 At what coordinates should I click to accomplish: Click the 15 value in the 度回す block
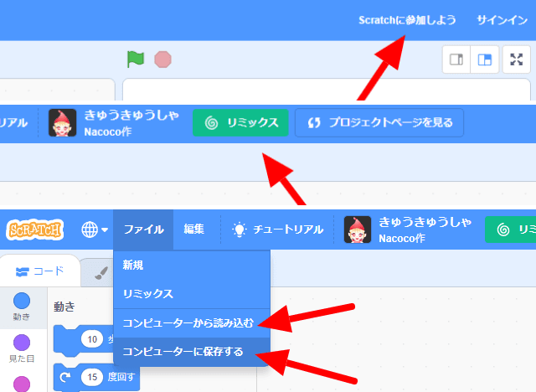[x=92, y=377]
